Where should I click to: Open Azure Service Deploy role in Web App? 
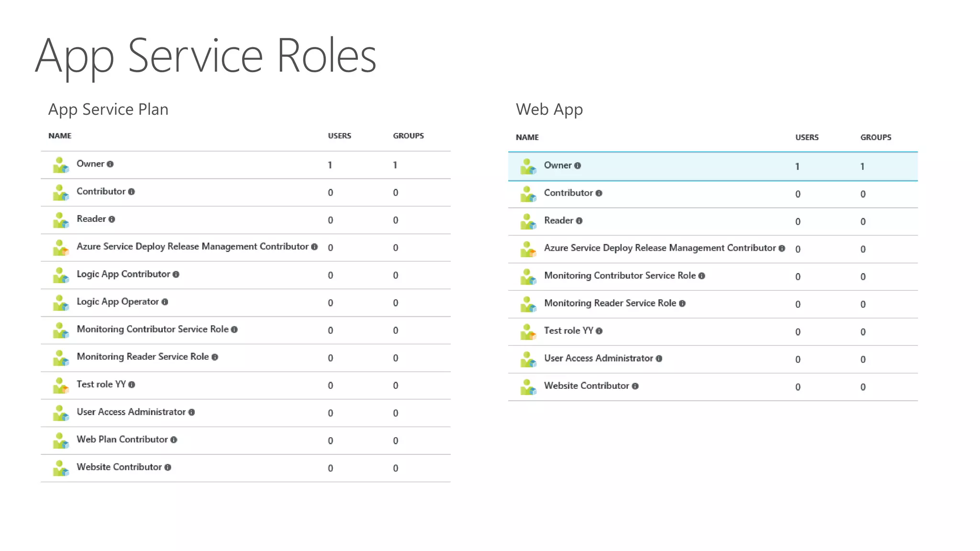click(659, 248)
